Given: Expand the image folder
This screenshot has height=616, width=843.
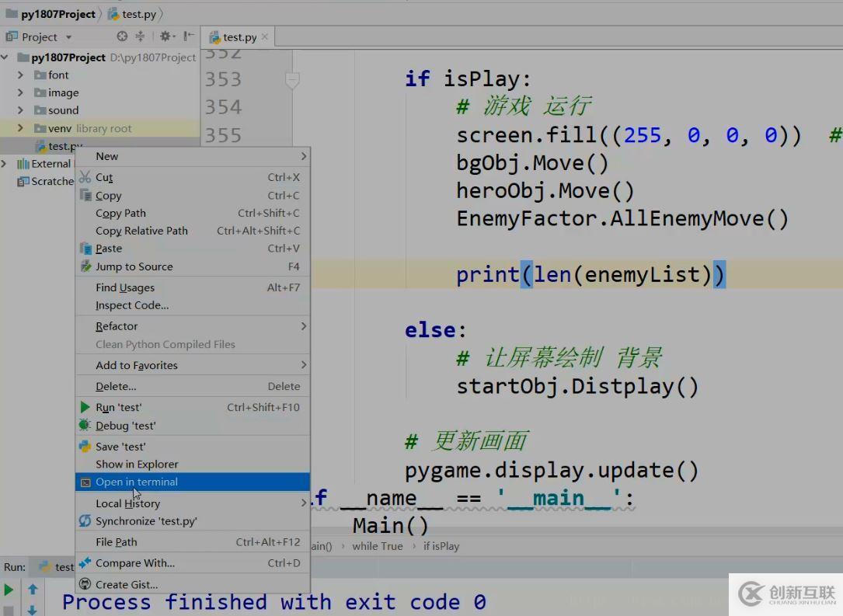Looking at the screenshot, I should pos(21,93).
